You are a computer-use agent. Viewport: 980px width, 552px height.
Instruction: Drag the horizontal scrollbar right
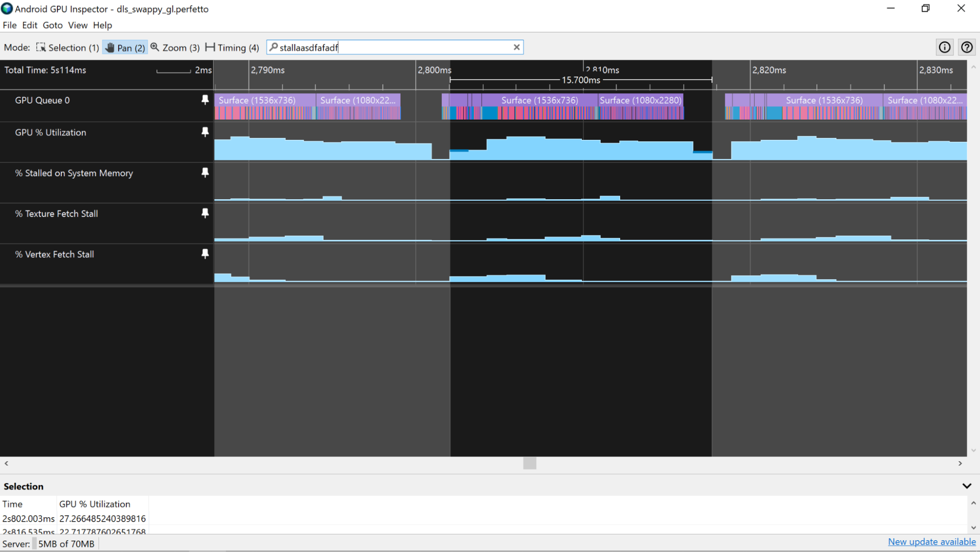pos(530,464)
